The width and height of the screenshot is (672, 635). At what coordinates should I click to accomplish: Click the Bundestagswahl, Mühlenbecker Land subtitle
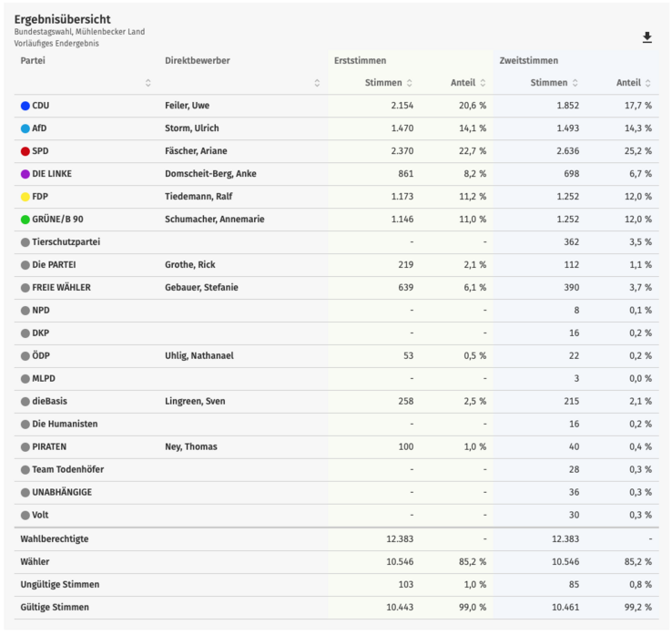click(x=79, y=32)
